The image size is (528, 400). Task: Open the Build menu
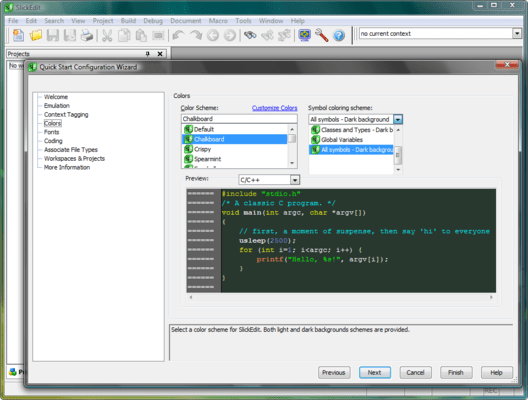128,21
